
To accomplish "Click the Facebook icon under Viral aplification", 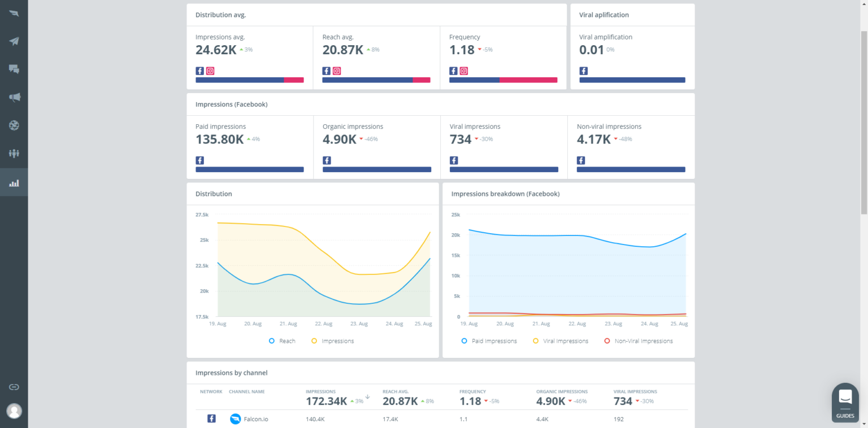I will click(x=583, y=71).
